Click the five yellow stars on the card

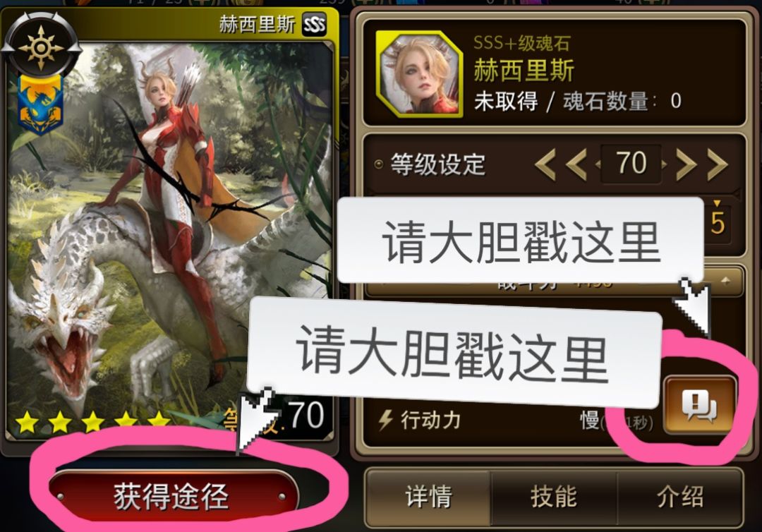(92, 422)
